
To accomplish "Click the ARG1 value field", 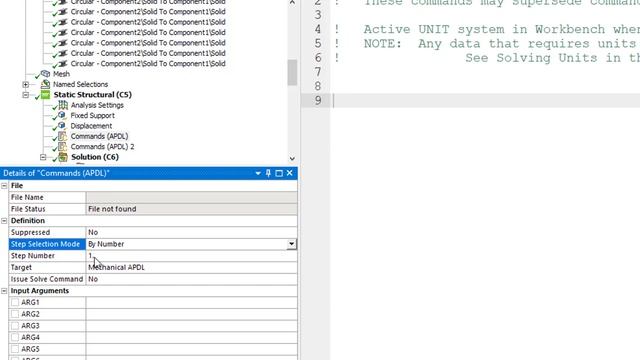I will point(191,302).
